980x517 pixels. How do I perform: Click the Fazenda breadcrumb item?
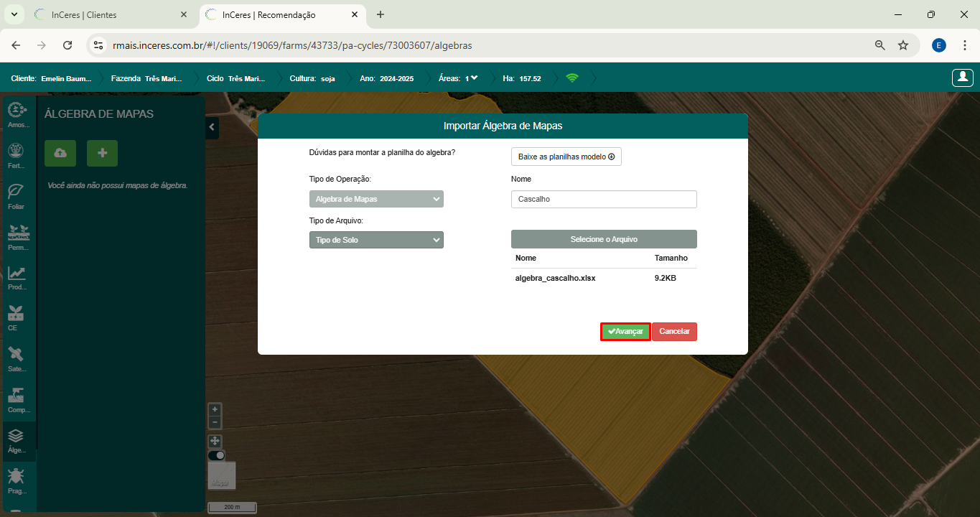point(146,78)
